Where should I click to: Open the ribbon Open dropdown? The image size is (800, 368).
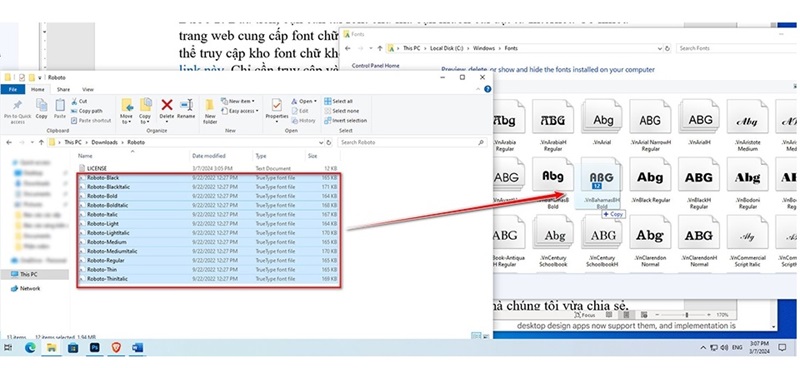pyautogui.click(x=305, y=101)
